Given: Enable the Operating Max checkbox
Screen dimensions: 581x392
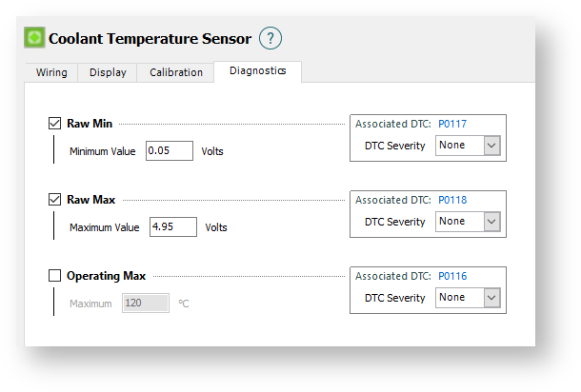Looking at the screenshot, I should coord(54,276).
